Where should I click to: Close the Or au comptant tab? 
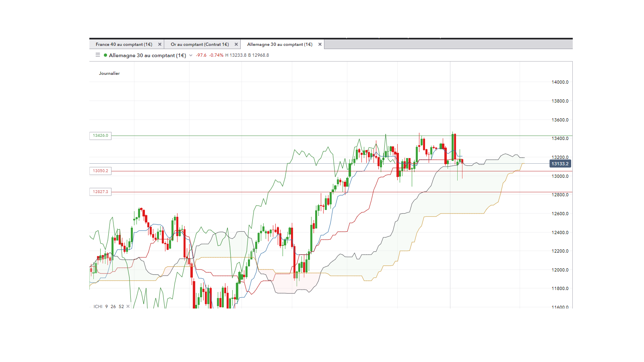tap(236, 44)
